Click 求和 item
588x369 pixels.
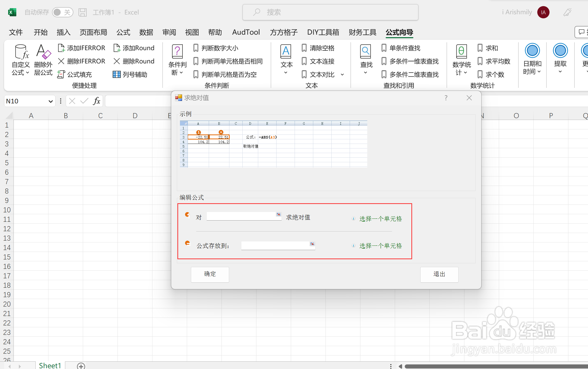click(488, 48)
